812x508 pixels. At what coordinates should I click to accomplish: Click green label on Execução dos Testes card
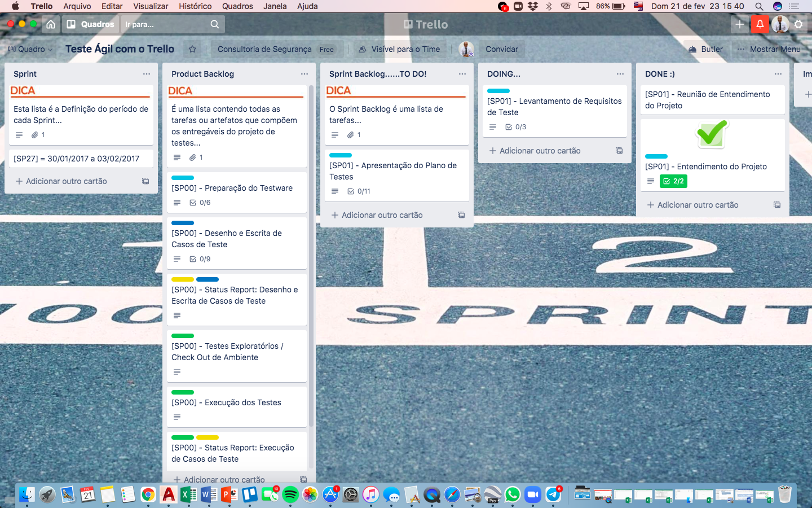[x=183, y=392]
